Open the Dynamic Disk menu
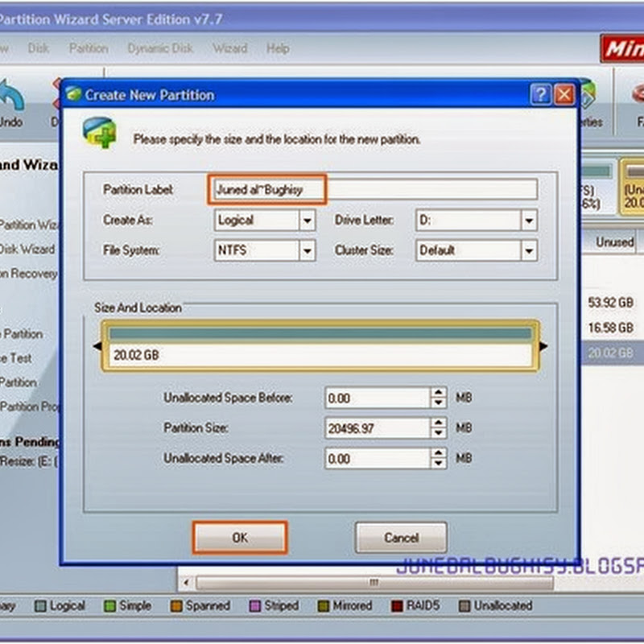Screen dimensions: 644x644 click(159, 48)
